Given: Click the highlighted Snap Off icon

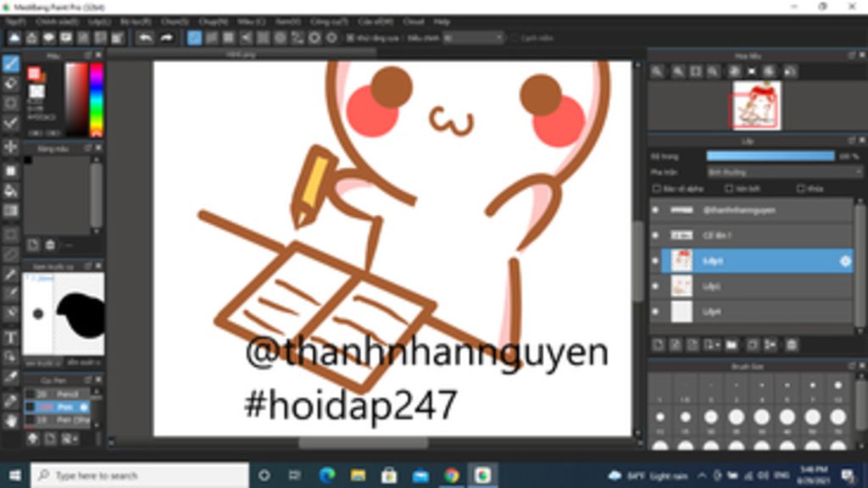Looking at the screenshot, I should 194,37.
